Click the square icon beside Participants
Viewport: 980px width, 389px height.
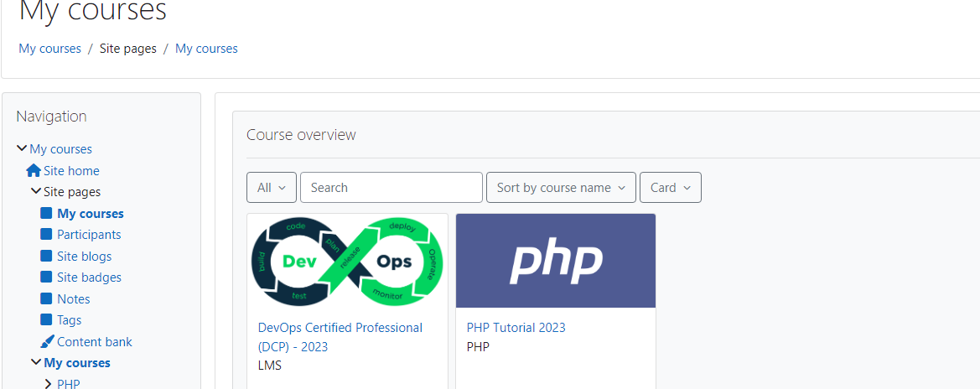coord(47,235)
